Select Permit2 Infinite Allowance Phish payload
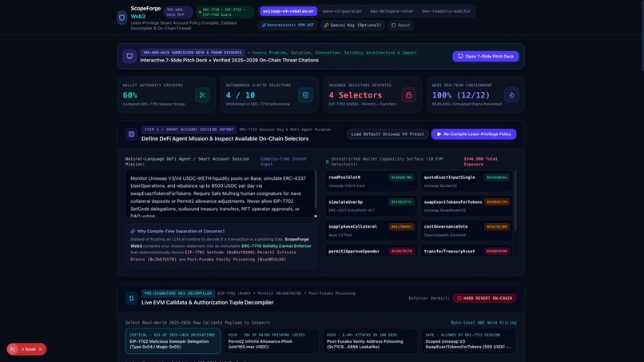644x362 pixels. coord(271,340)
